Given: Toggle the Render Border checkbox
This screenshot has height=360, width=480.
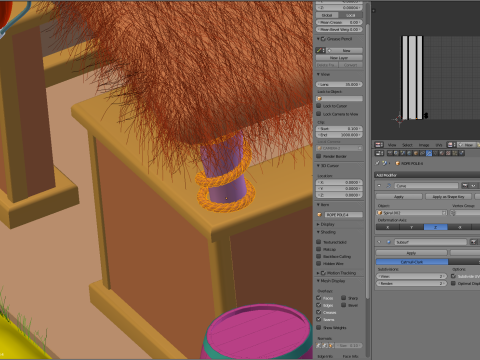Looking at the screenshot, I should point(319,156).
